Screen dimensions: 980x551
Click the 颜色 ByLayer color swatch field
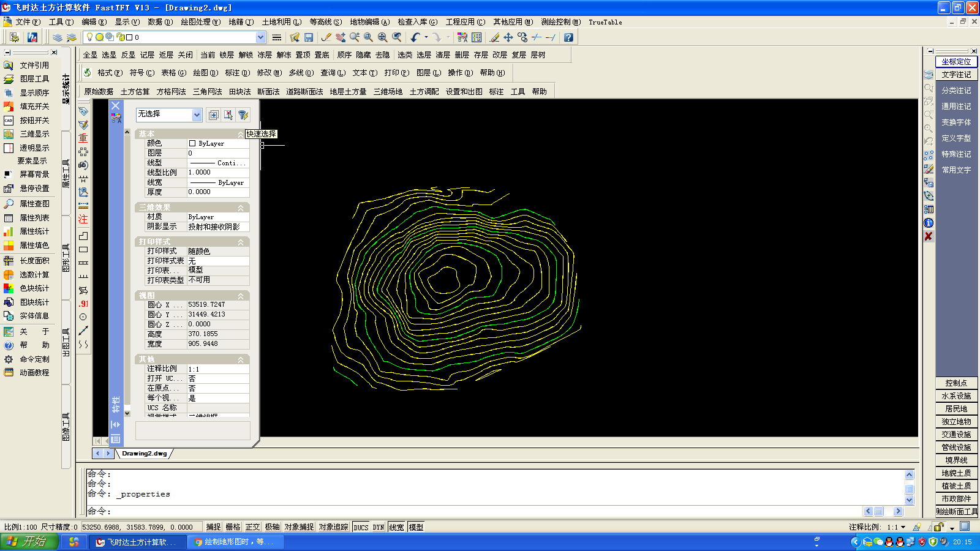218,143
